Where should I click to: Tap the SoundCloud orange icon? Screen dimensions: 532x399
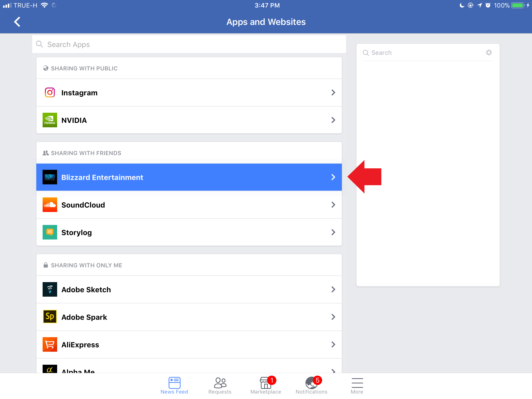click(x=50, y=205)
